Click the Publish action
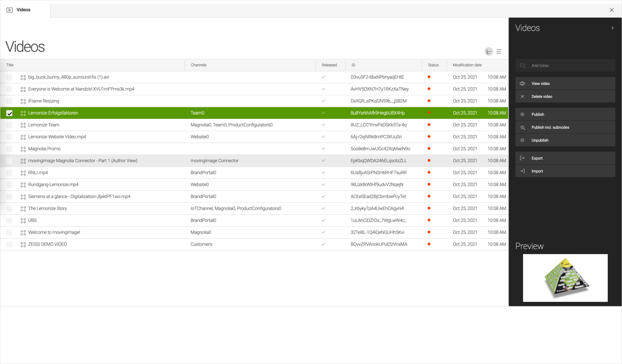Viewport: 622px width, 364px height. point(538,114)
